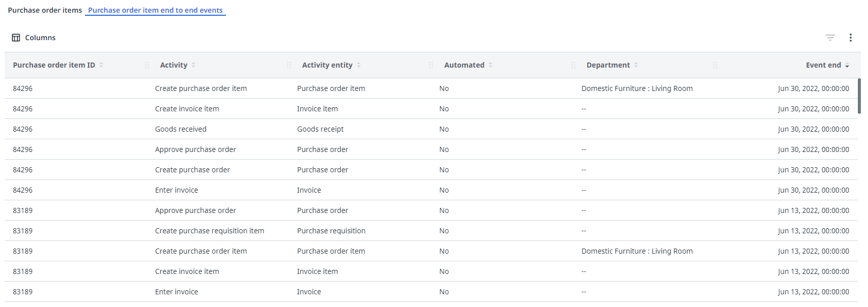Click the Event end column header
Screen dimensions: 868x307
click(x=823, y=65)
